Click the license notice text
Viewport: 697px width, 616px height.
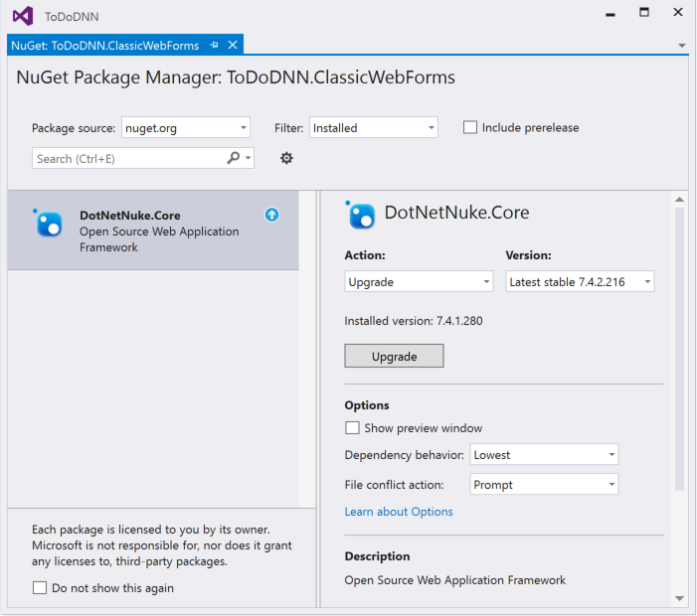[162, 545]
